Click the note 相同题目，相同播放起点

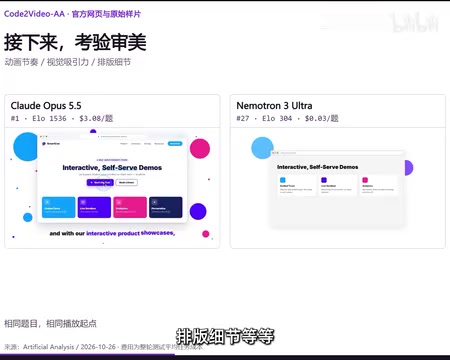pos(50,324)
